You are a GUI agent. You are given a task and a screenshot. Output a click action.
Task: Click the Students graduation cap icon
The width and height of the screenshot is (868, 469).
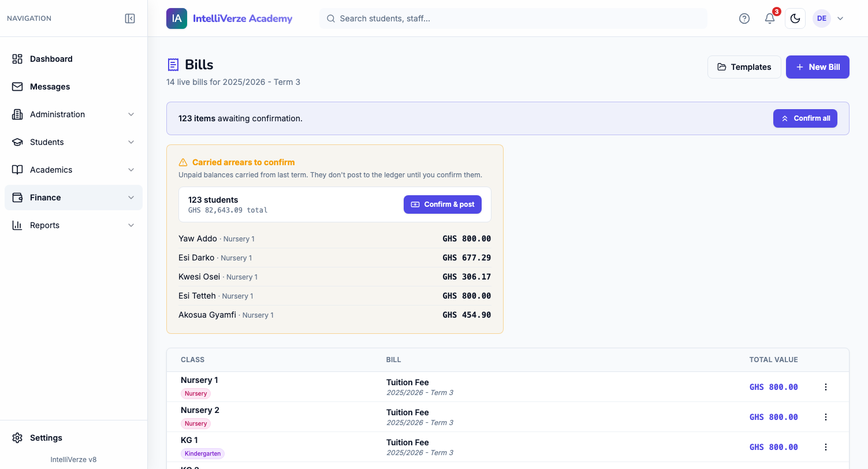pos(17,142)
